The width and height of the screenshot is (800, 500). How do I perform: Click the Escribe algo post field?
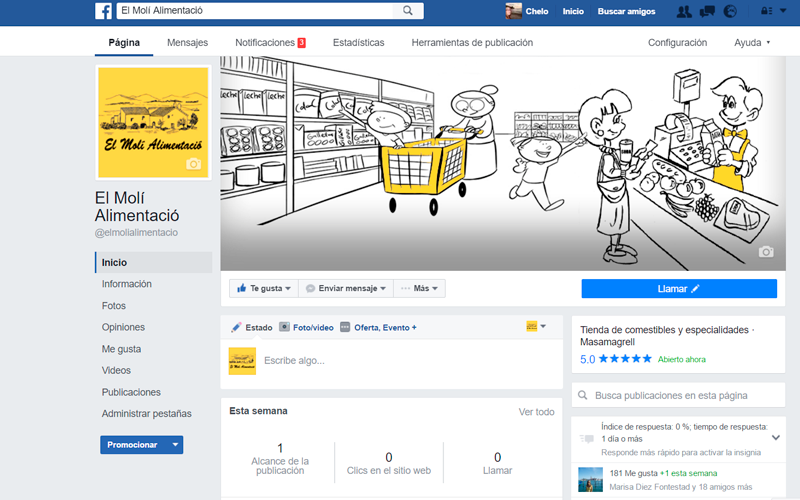(x=400, y=360)
